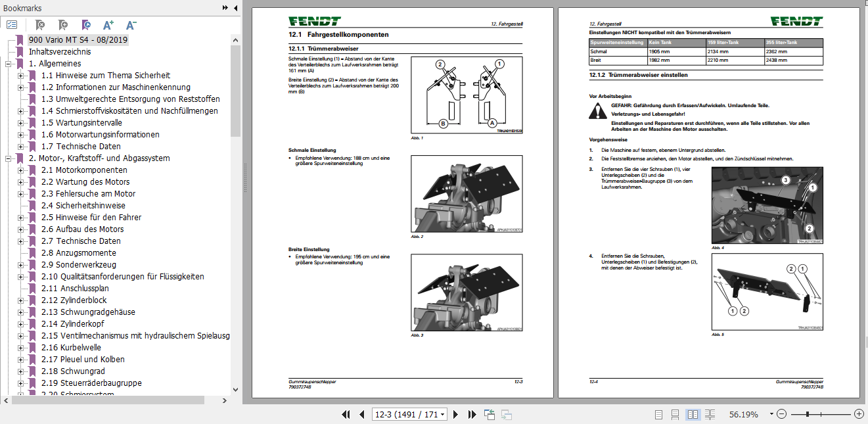Click the delete bookmark icon

(x=39, y=25)
